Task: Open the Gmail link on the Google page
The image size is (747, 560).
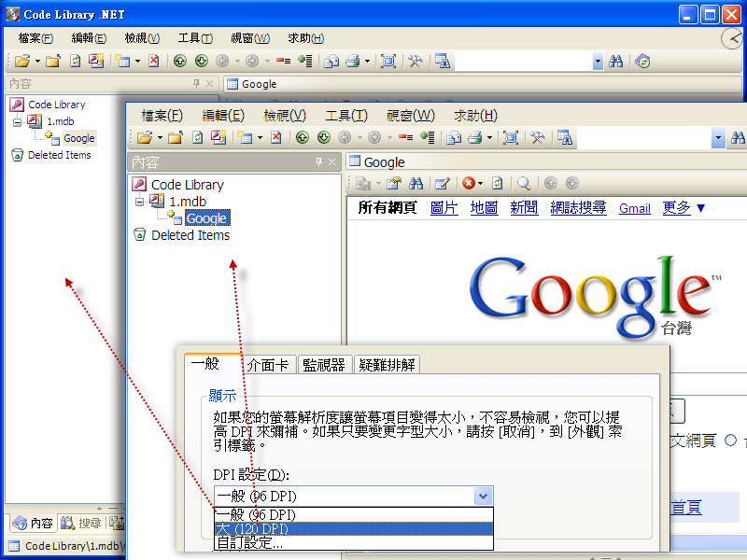Action: (x=635, y=208)
